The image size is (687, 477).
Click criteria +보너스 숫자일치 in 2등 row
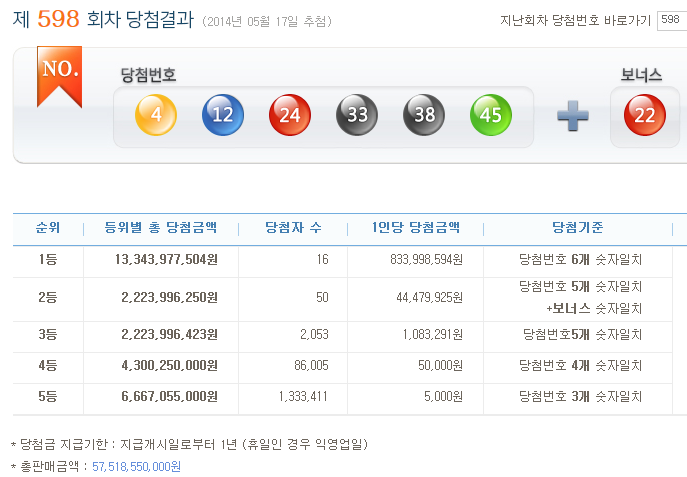pos(594,309)
